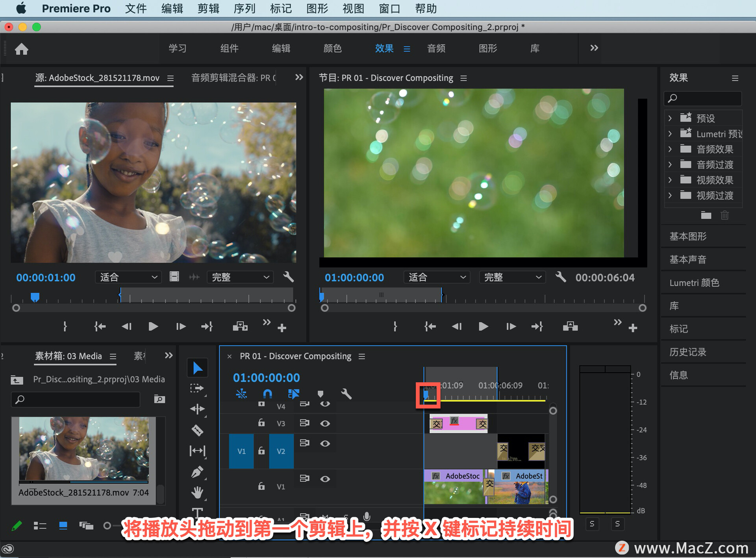Expand the Lumetri 预设 folder
The image size is (756, 558).
coord(670,134)
